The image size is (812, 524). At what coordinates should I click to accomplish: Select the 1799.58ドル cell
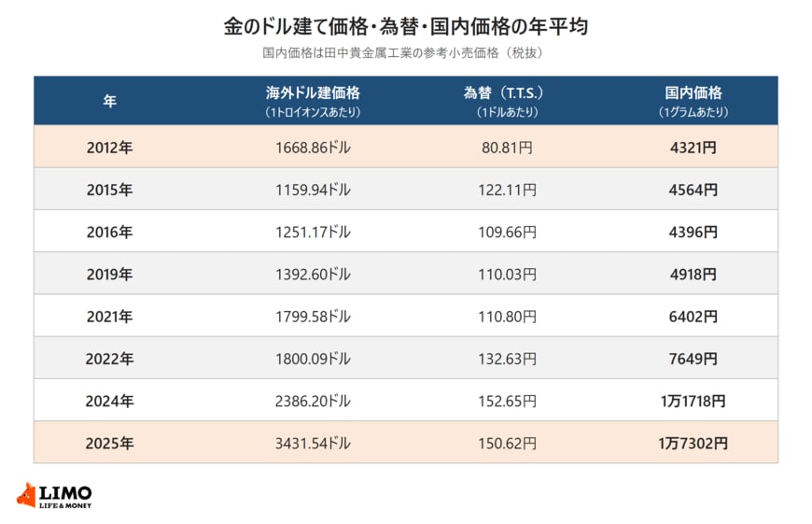313,317
